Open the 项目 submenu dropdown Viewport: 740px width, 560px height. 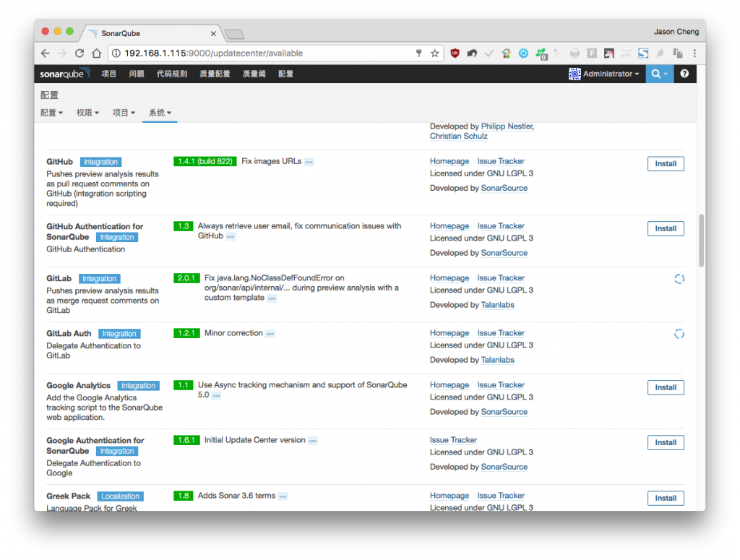pyautogui.click(x=124, y=113)
